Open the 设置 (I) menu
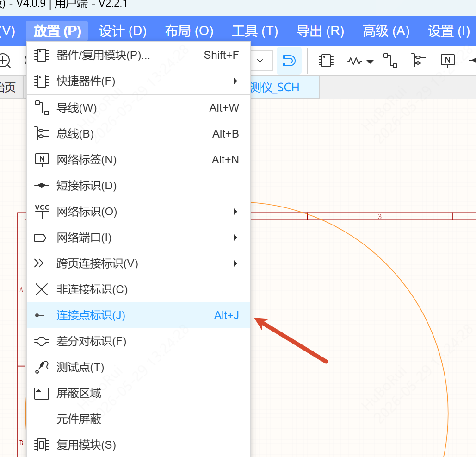The width and height of the screenshot is (476, 457). tap(449, 31)
